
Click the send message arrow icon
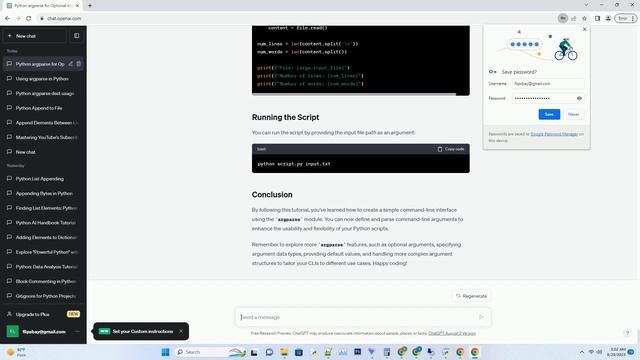[x=481, y=317]
